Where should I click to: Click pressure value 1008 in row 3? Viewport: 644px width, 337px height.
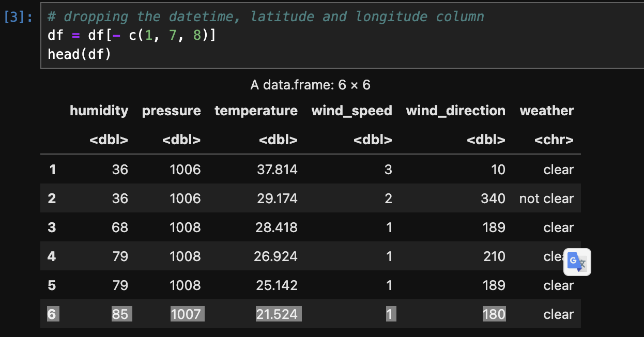[185, 227]
